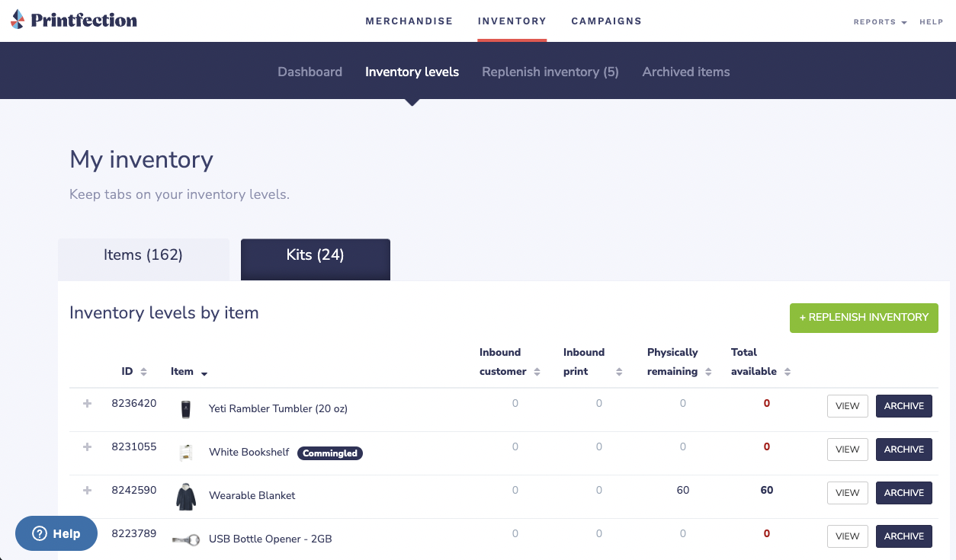Sort by Inbound print column arrows
956x560 pixels.
pos(619,372)
